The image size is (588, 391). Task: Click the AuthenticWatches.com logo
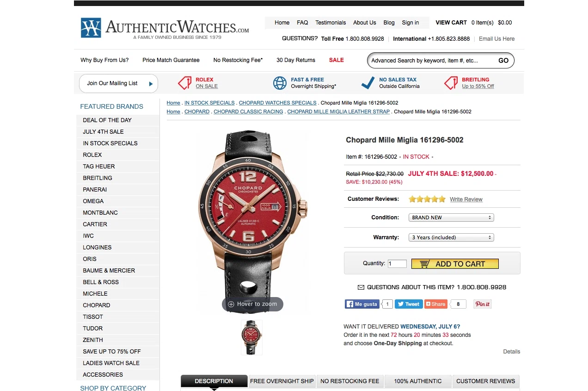165,28
